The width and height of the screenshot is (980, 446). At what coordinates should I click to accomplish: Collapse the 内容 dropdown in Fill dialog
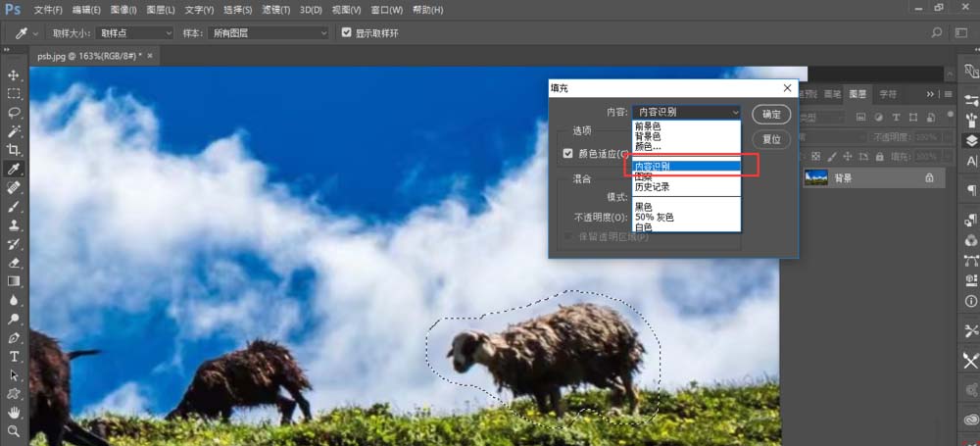click(686, 113)
